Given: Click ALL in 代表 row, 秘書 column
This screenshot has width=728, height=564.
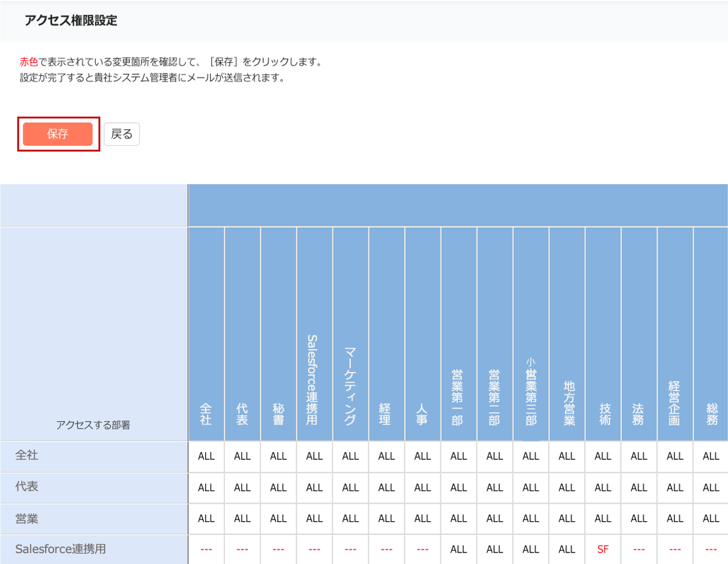Looking at the screenshot, I should click(x=279, y=488).
